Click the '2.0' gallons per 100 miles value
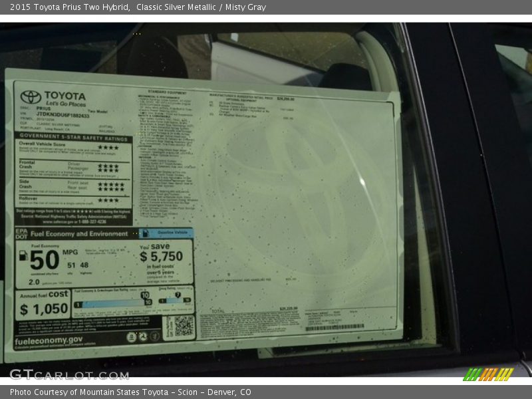Image resolution: width=532 pixels, height=399 pixels. point(34,282)
